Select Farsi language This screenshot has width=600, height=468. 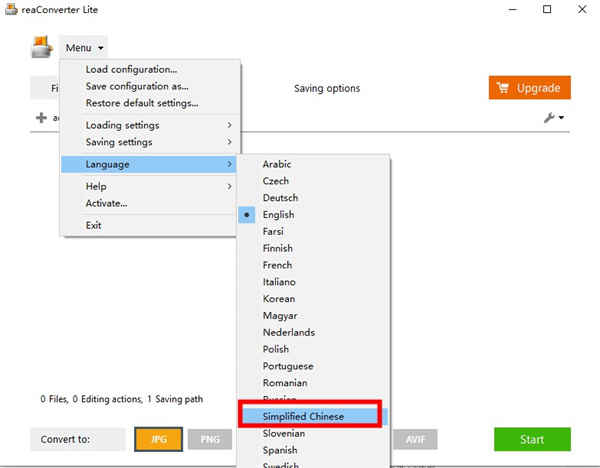(313, 232)
